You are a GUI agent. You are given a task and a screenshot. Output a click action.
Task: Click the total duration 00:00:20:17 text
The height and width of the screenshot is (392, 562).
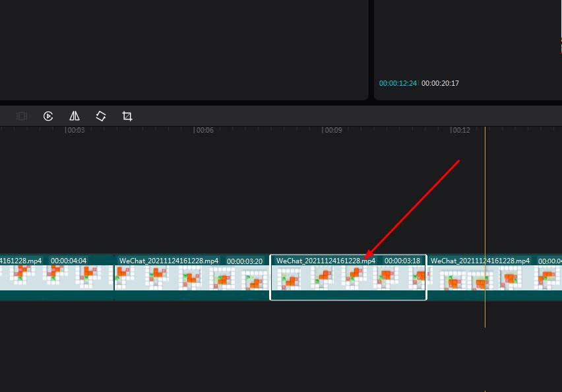pos(440,83)
